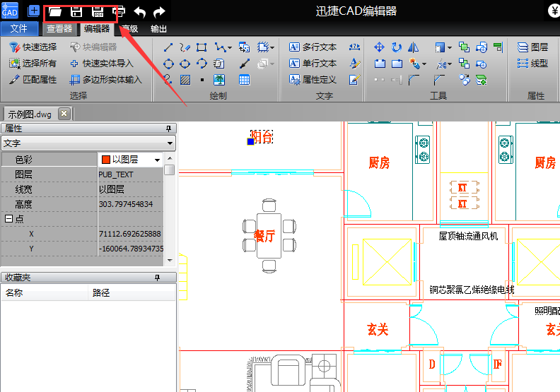
Task: Pin the 收藏夹 favorites panel
Action: click(157, 277)
